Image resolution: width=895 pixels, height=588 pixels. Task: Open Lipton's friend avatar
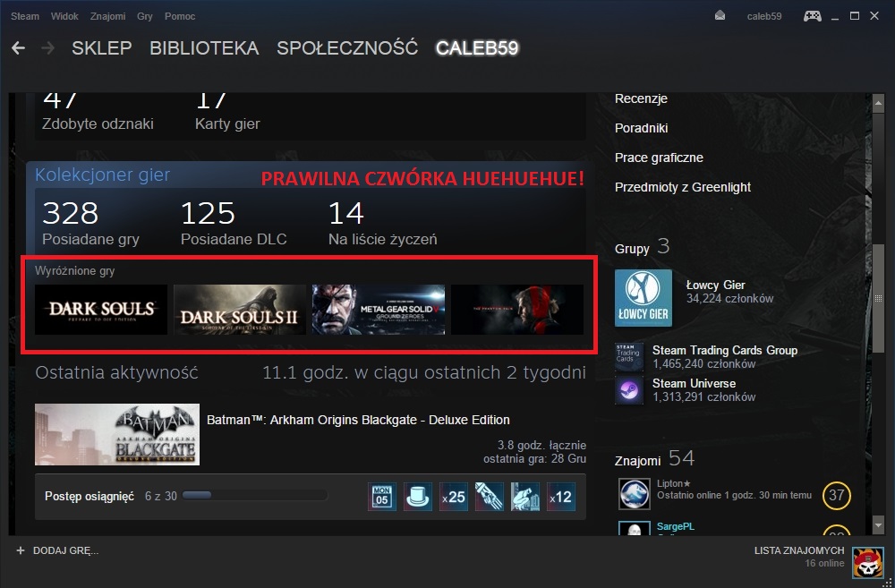pos(635,494)
